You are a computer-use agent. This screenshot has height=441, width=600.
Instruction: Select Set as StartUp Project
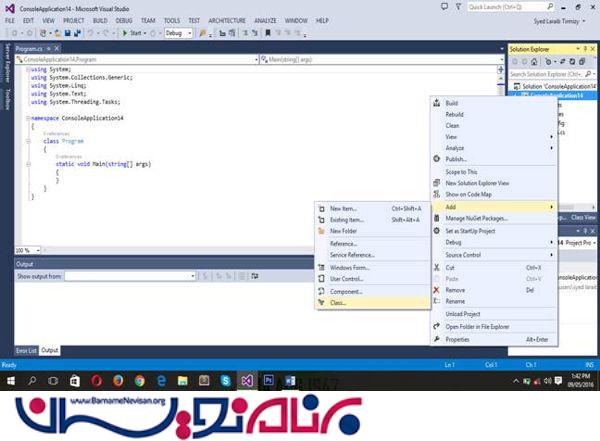494,231
